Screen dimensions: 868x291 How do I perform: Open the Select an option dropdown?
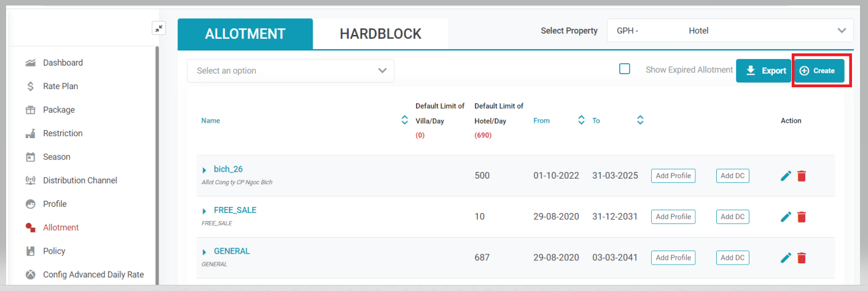[x=291, y=71]
